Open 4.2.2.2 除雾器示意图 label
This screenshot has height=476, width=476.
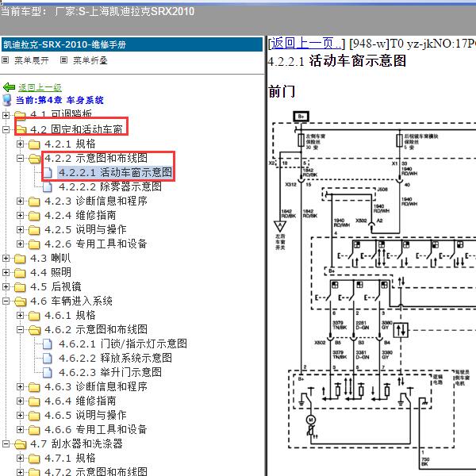(110, 186)
